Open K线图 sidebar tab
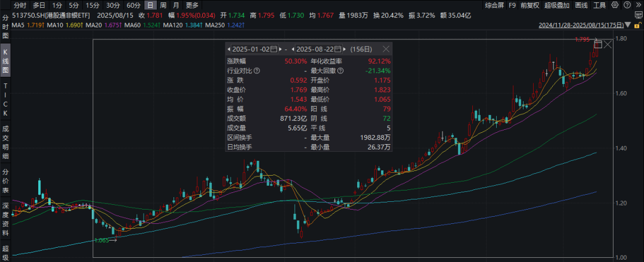The width and height of the screenshot is (644, 262). 5,62
